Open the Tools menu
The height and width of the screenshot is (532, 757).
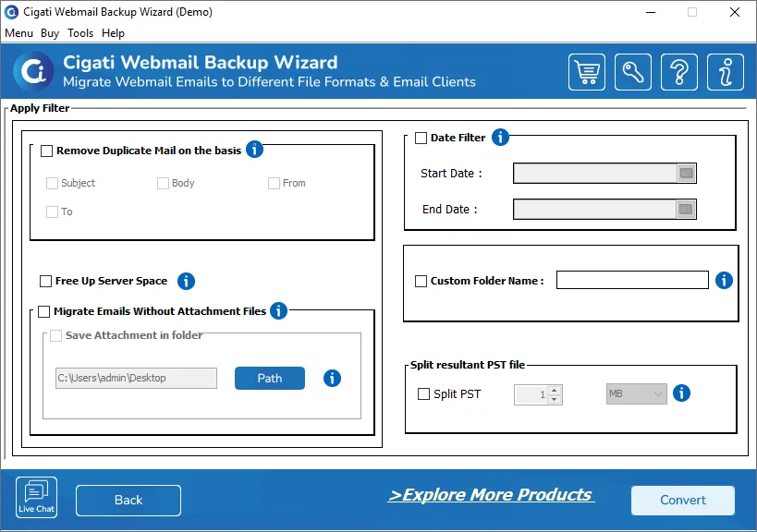(x=80, y=33)
